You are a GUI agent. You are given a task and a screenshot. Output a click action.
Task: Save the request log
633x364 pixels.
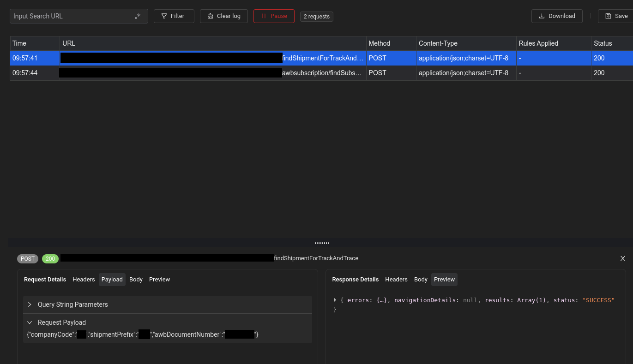[x=616, y=16]
